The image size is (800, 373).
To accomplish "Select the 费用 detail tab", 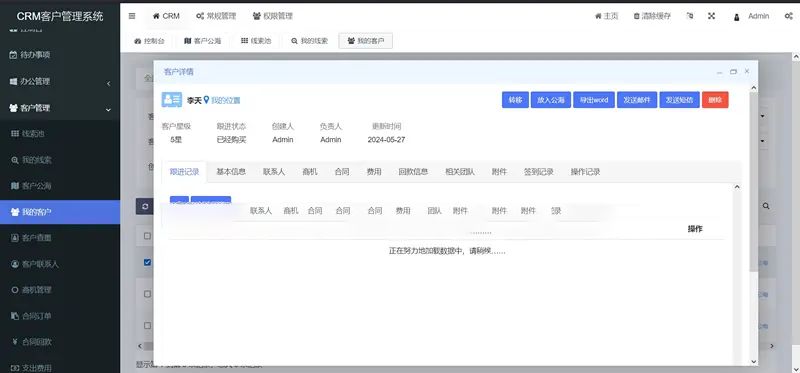I will pos(374,172).
